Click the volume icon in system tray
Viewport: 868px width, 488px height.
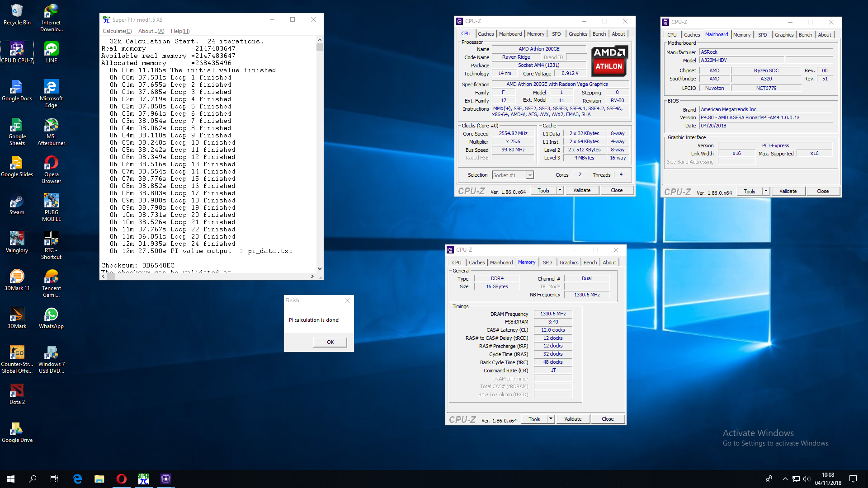807,479
